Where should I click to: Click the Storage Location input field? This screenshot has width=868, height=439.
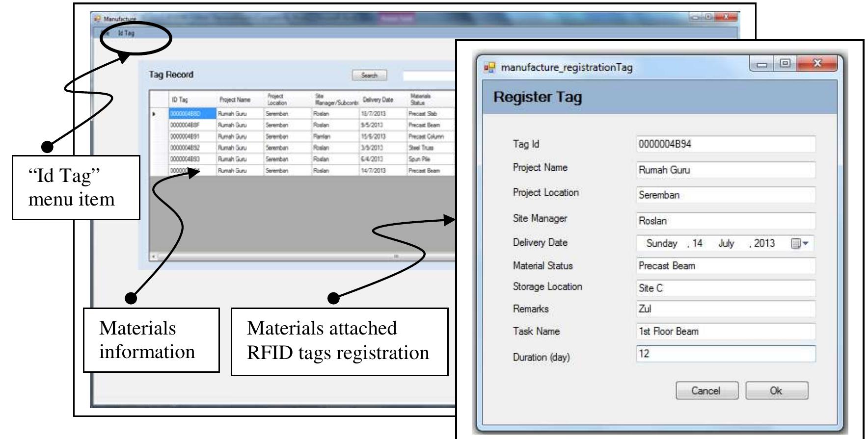click(x=726, y=288)
